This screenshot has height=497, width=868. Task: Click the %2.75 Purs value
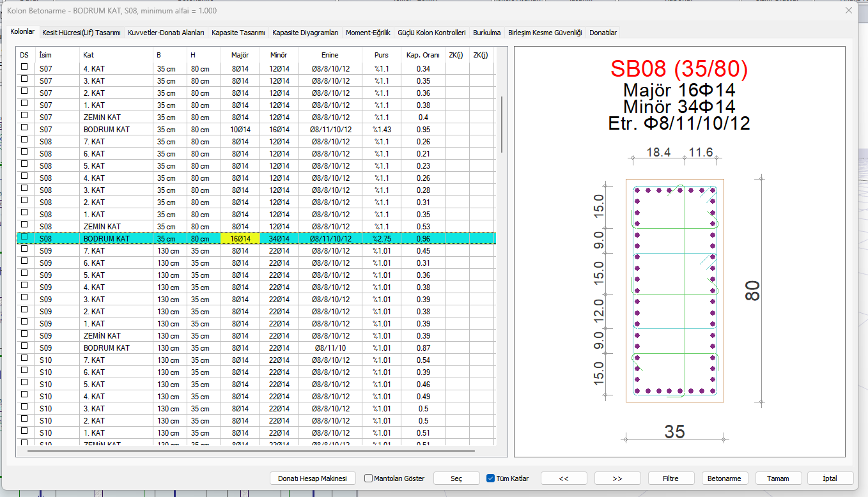coord(382,239)
